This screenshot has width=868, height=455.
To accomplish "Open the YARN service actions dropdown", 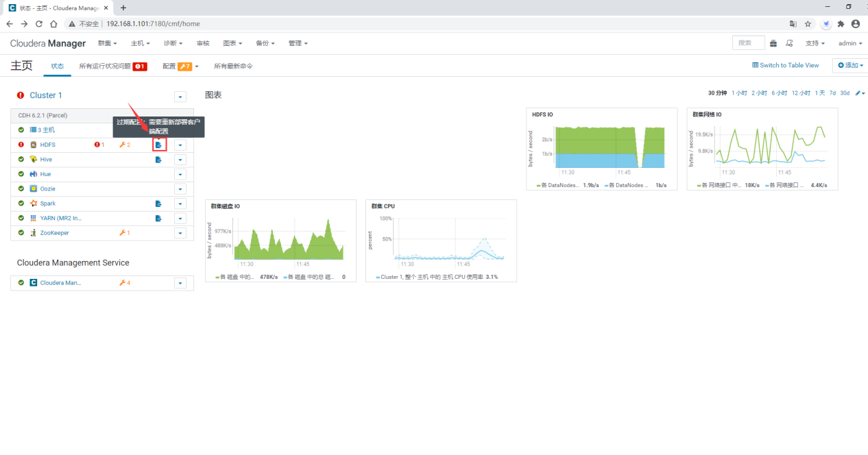I will 180,219.
